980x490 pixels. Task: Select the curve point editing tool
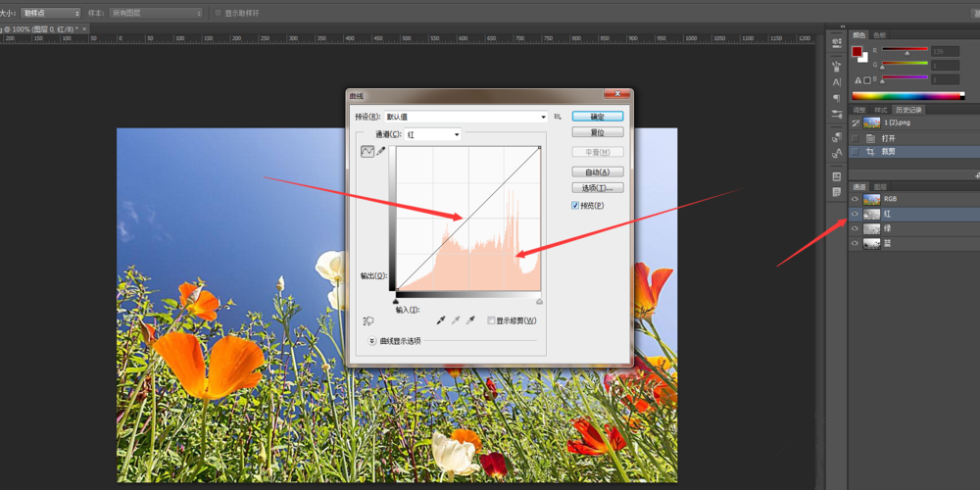point(368,152)
